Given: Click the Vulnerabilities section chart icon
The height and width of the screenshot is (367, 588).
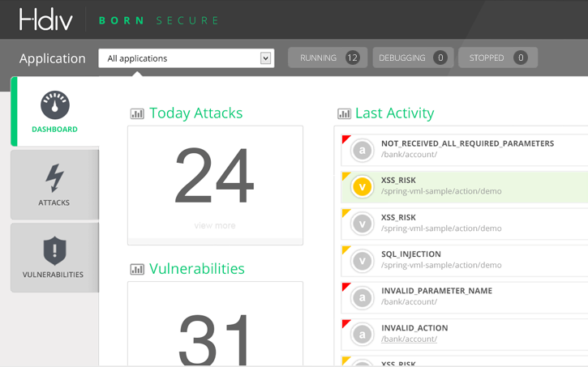Looking at the screenshot, I should click(x=137, y=269).
